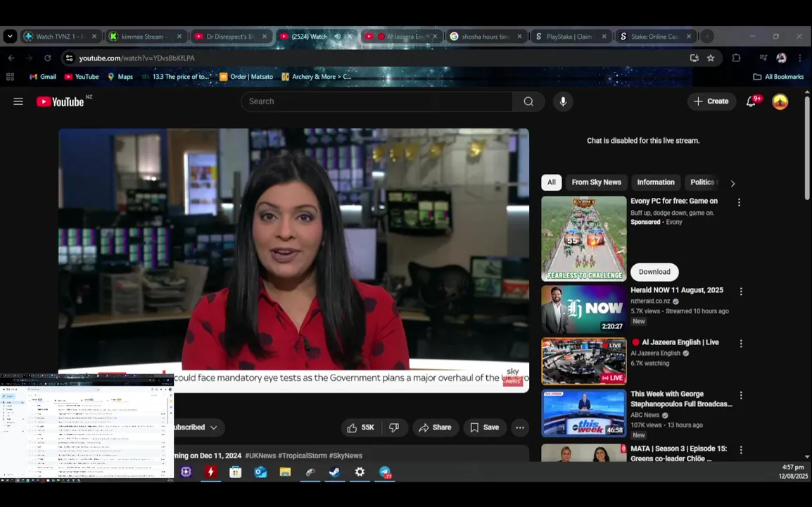Open the Chrome three-dot menu
The height and width of the screenshot is (507, 812).
tap(799, 58)
